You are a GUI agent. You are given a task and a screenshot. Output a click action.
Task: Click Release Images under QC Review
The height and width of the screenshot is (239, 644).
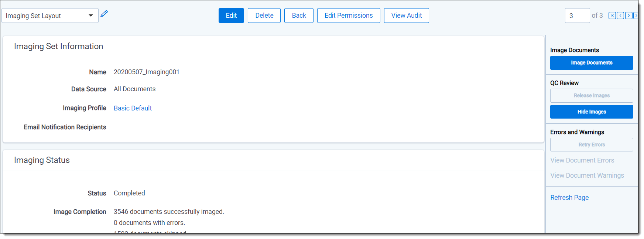click(x=591, y=96)
